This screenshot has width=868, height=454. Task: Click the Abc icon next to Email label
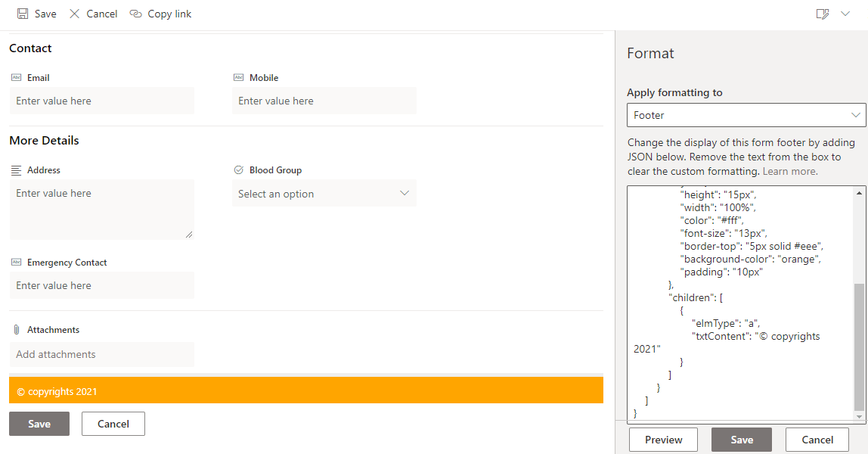tap(15, 76)
